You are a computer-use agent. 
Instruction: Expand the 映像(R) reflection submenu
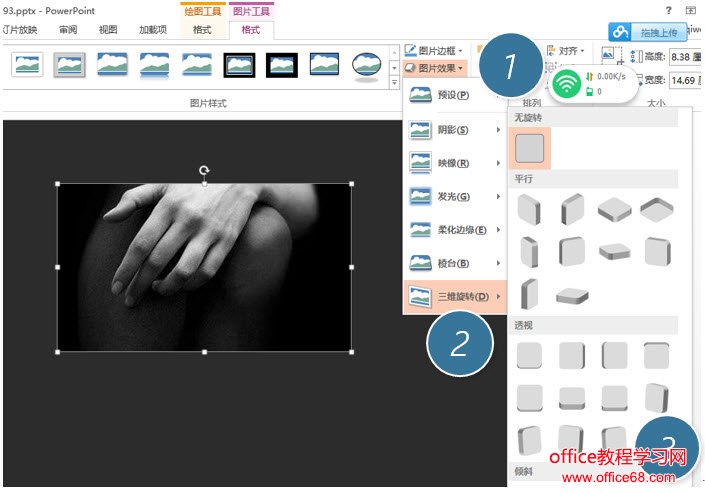455,163
